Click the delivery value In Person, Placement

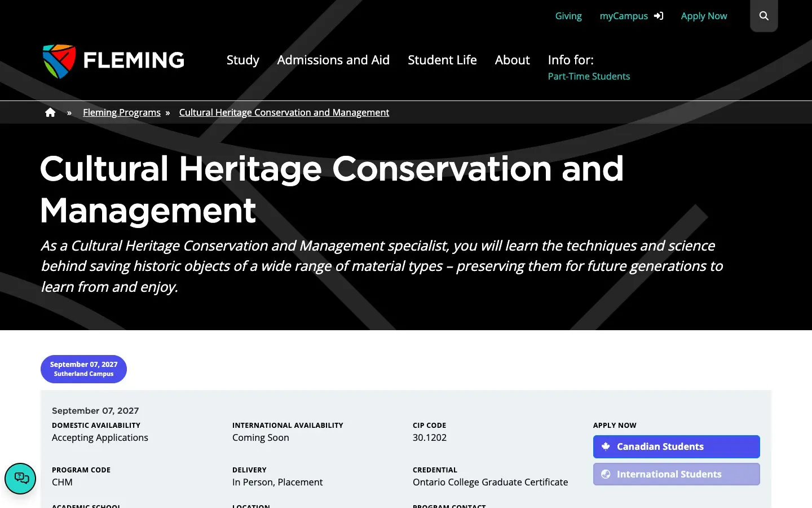tap(277, 482)
